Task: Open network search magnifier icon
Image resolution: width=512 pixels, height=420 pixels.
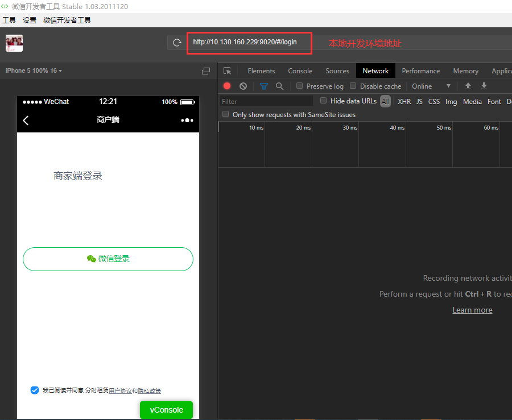Action: pyautogui.click(x=279, y=86)
